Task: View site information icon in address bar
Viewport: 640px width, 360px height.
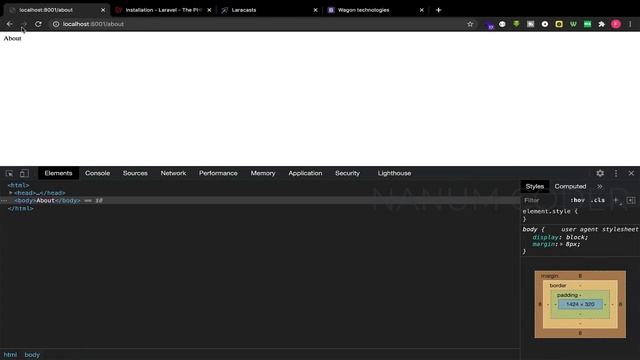Action: tap(56, 24)
